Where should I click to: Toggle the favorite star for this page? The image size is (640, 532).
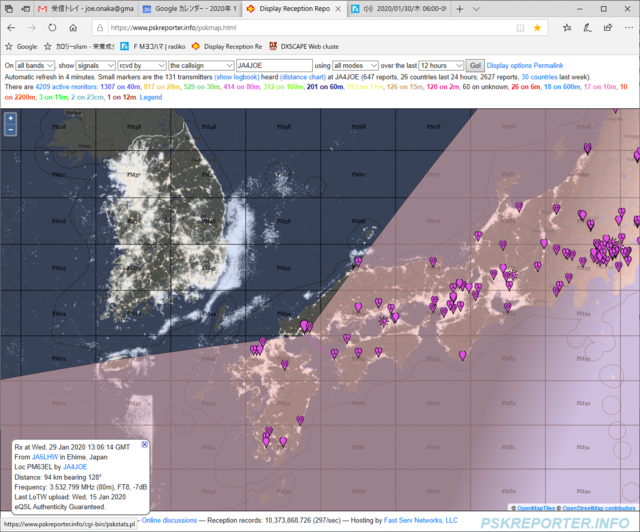tap(537, 28)
